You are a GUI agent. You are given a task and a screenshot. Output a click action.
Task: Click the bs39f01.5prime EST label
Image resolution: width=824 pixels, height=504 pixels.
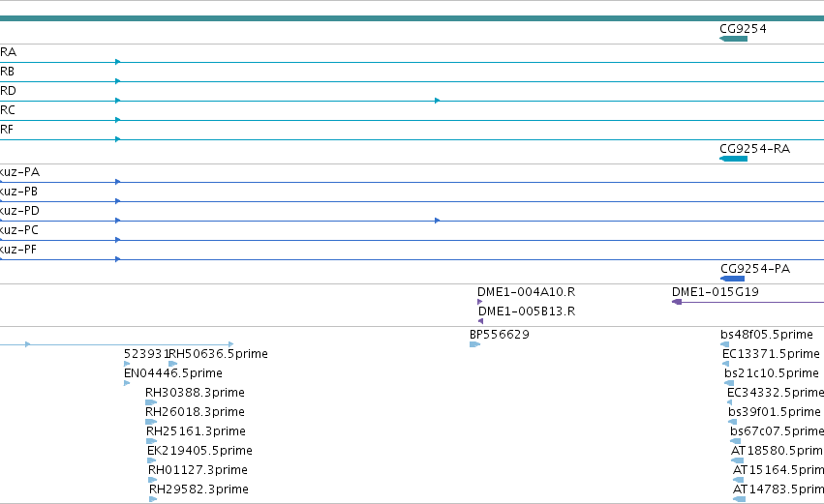point(775,412)
